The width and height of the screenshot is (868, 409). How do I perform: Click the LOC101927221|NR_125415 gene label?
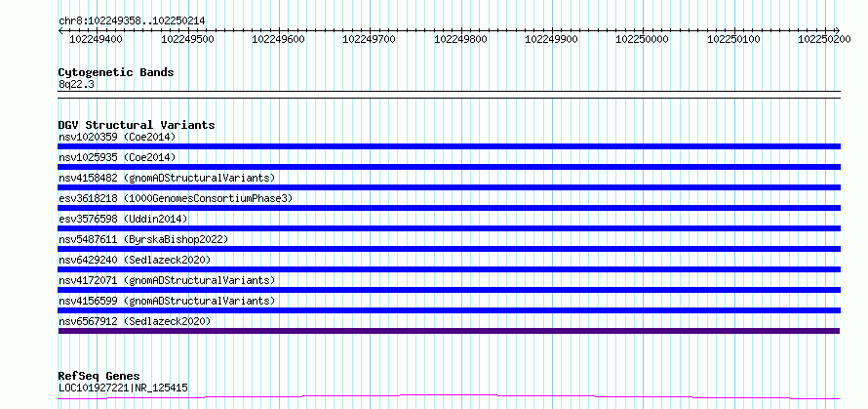tap(123, 388)
